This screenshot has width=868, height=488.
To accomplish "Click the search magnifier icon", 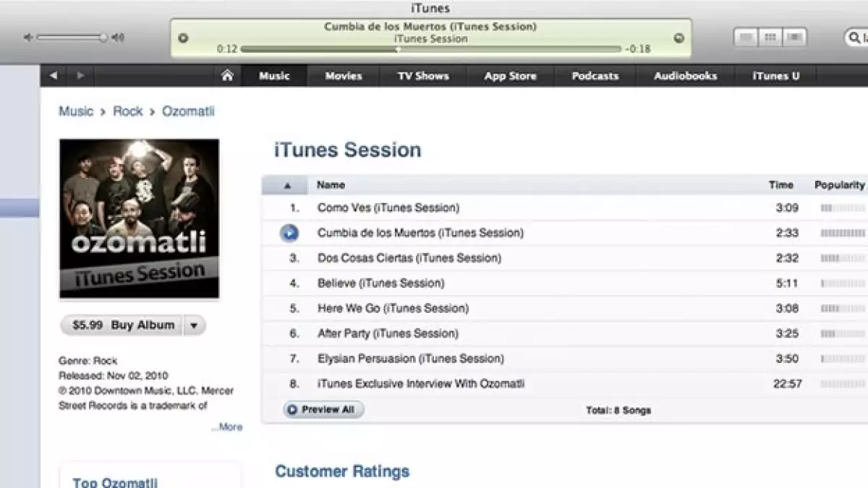I will coord(854,38).
